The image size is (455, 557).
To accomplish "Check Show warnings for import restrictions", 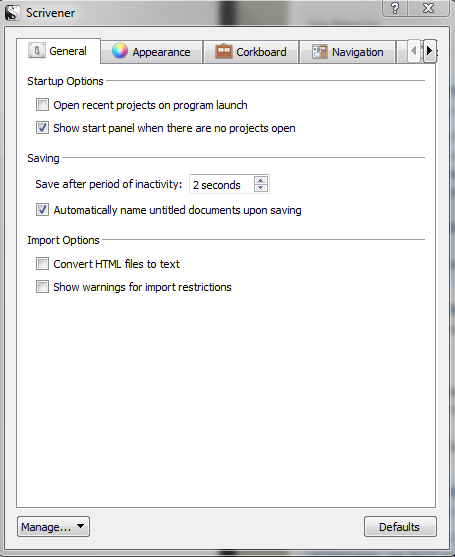I will pyautogui.click(x=42, y=286).
